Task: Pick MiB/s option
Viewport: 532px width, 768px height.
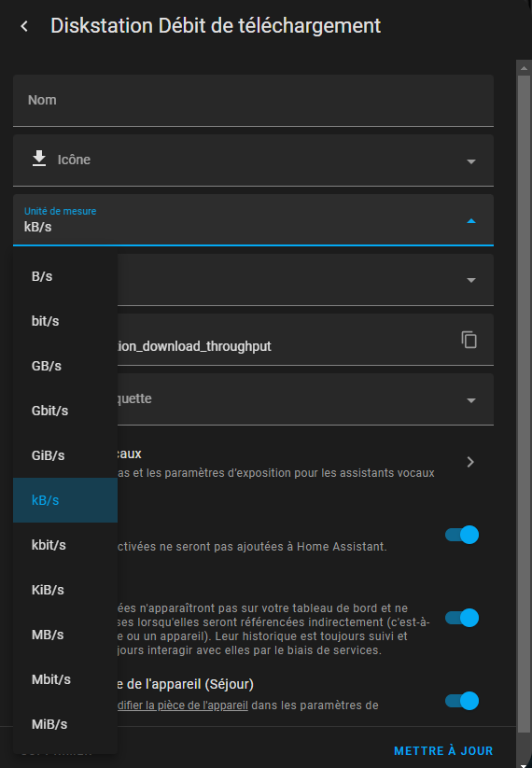Action: (65, 724)
